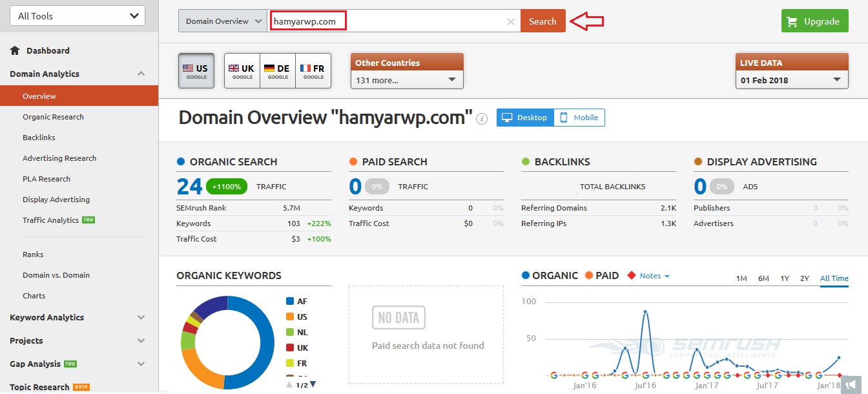Click organic Keywords value 103
Screen dimensions: 868x394
pyautogui.click(x=294, y=223)
